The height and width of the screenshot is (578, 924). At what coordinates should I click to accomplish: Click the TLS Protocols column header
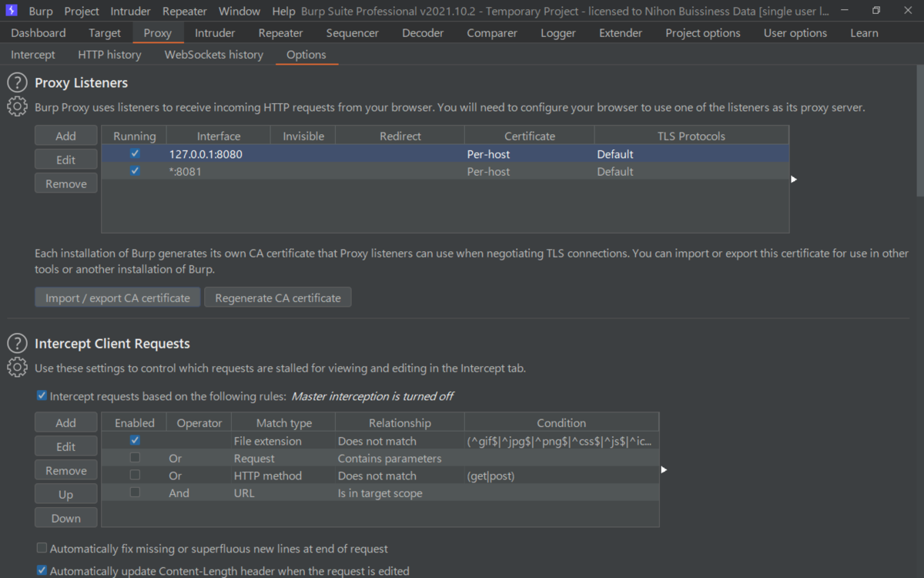coord(691,136)
